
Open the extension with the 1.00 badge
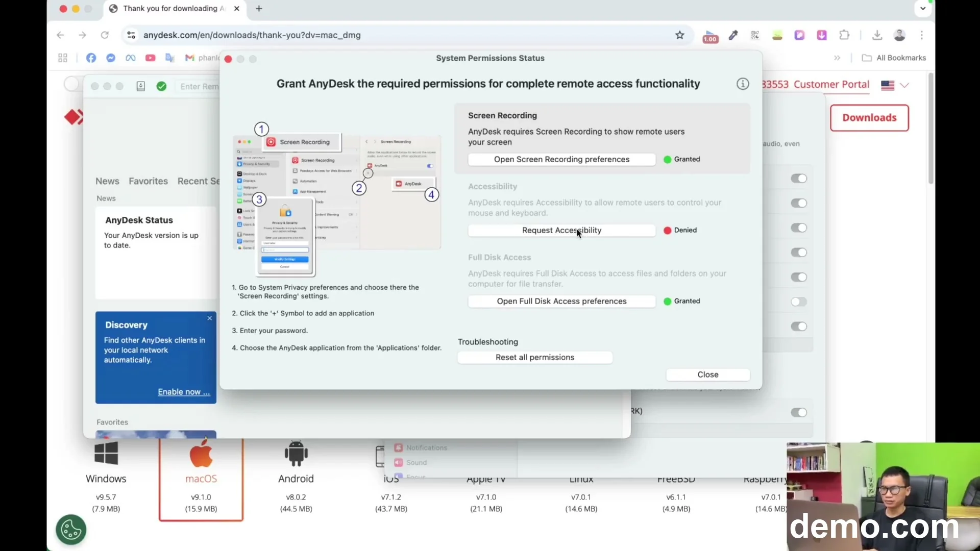pyautogui.click(x=710, y=36)
